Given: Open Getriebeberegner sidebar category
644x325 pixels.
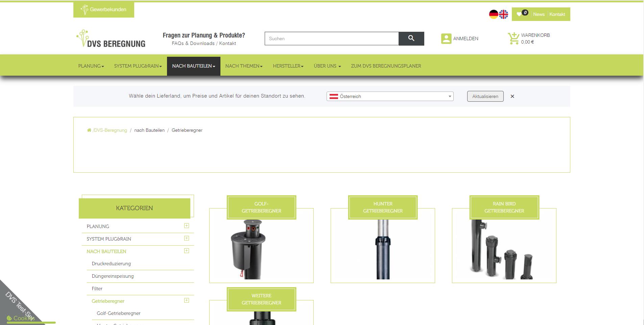Looking at the screenshot, I should point(108,301).
